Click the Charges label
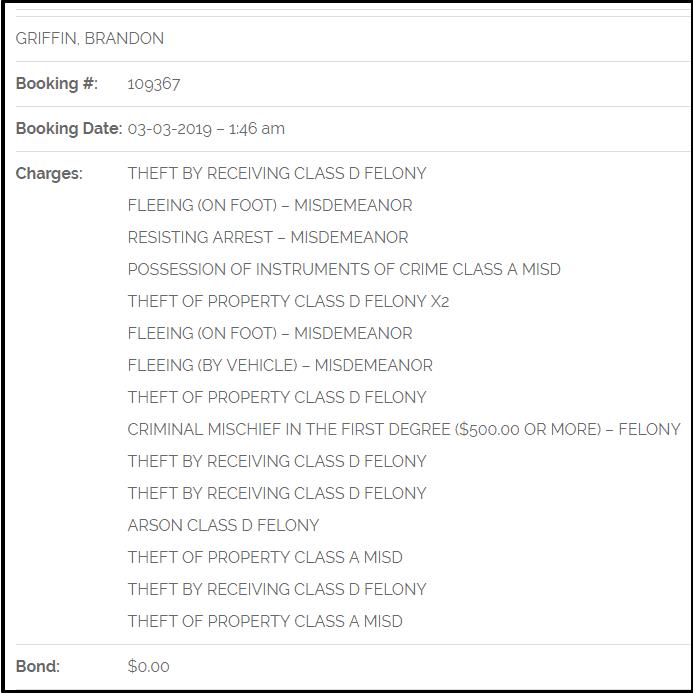The height and width of the screenshot is (693, 693). coord(49,174)
